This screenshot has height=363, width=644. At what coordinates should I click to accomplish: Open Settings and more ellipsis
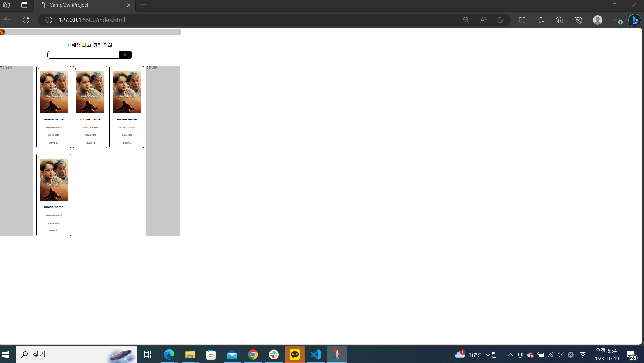(x=617, y=20)
